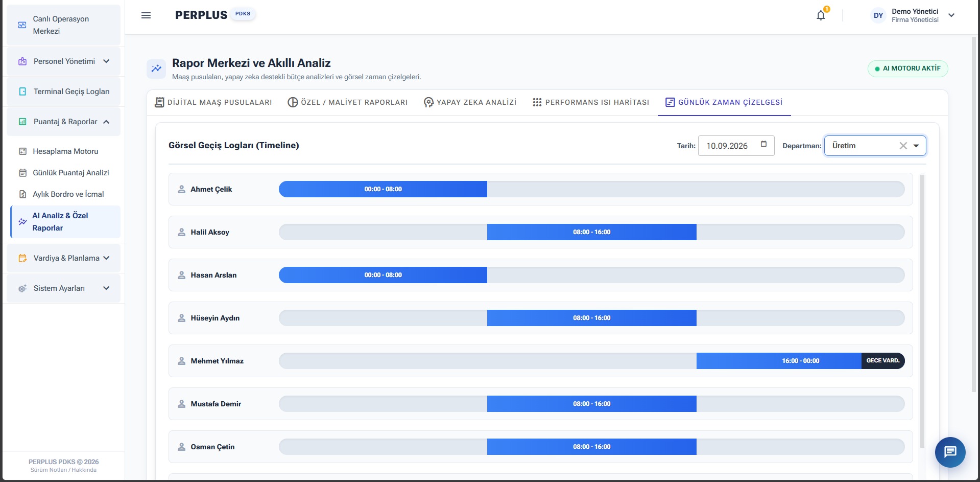
Task: Open the hamburger menu icon
Action: (x=146, y=15)
